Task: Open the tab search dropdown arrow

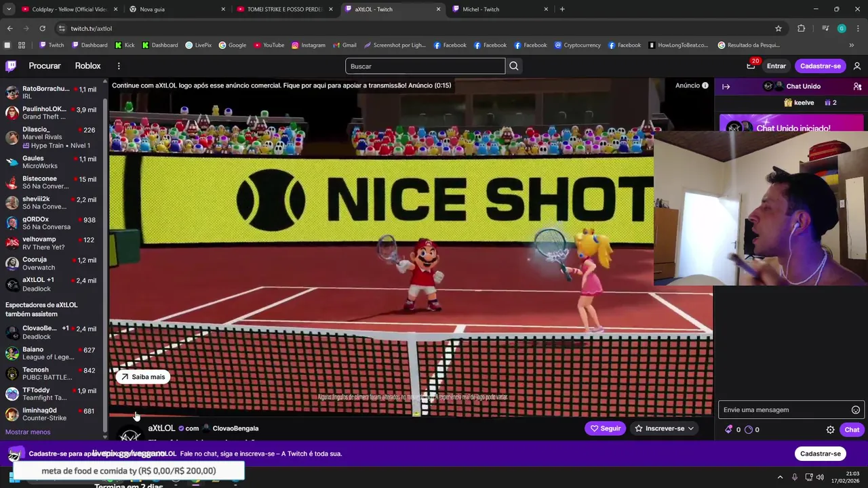Action: point(9,9)
